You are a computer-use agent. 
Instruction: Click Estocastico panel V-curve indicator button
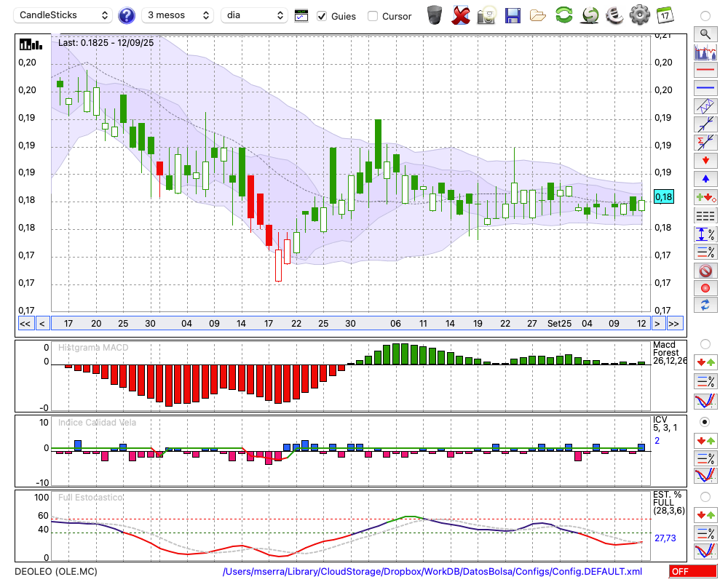(705, 551)
